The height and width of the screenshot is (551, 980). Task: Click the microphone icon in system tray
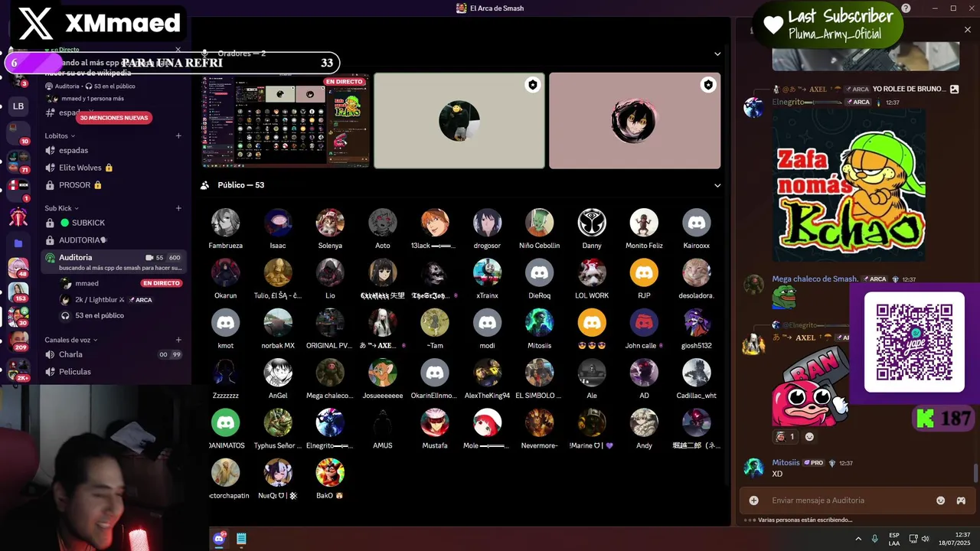[x=875, y=539]
